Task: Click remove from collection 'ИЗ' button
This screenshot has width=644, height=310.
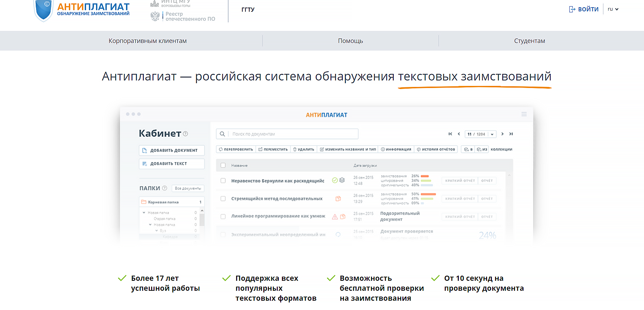Action: (x=482, y=150)
